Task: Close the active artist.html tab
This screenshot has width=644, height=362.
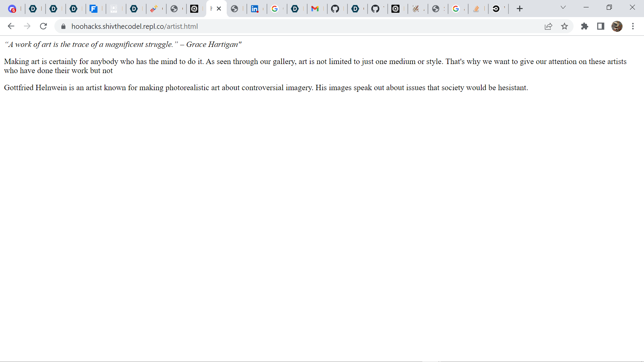Action: 219,9
